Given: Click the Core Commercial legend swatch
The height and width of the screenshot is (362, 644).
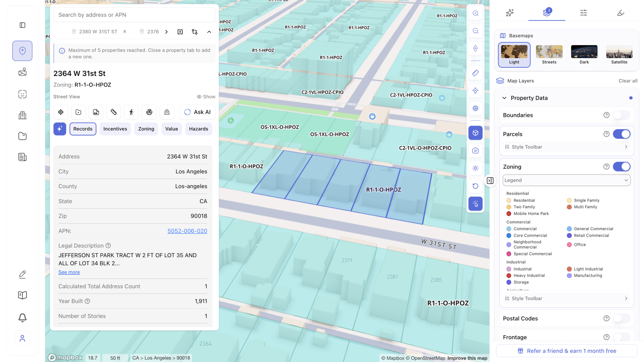Looking at the screenshot, I should click(x=509, y=236).
